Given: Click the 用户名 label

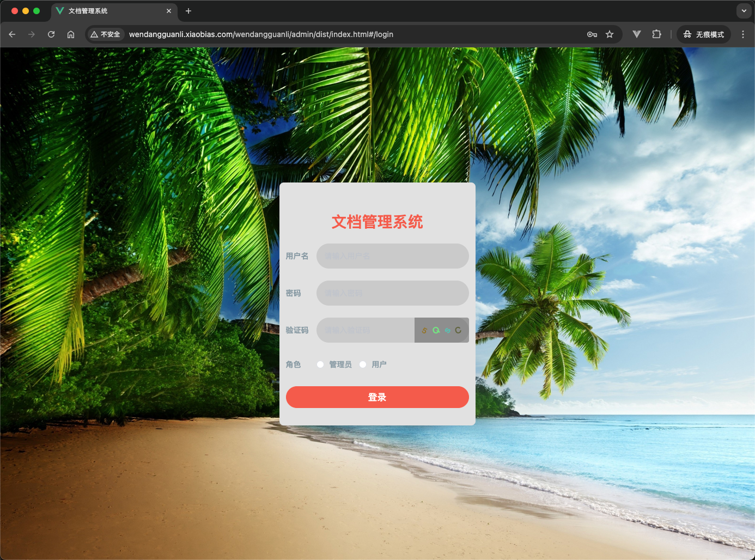Looking at the screenshot, I should (x=297, y=256).
